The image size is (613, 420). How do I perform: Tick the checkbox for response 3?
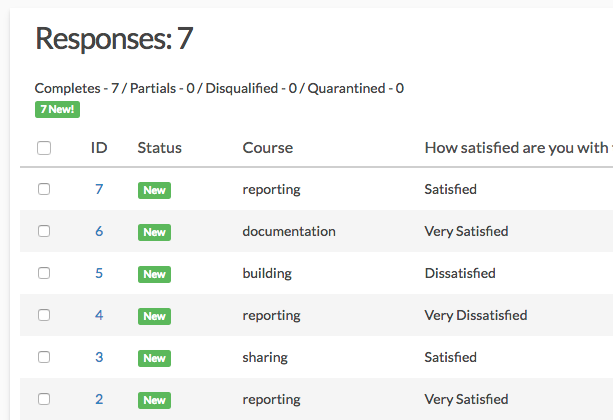pos(44,357)
